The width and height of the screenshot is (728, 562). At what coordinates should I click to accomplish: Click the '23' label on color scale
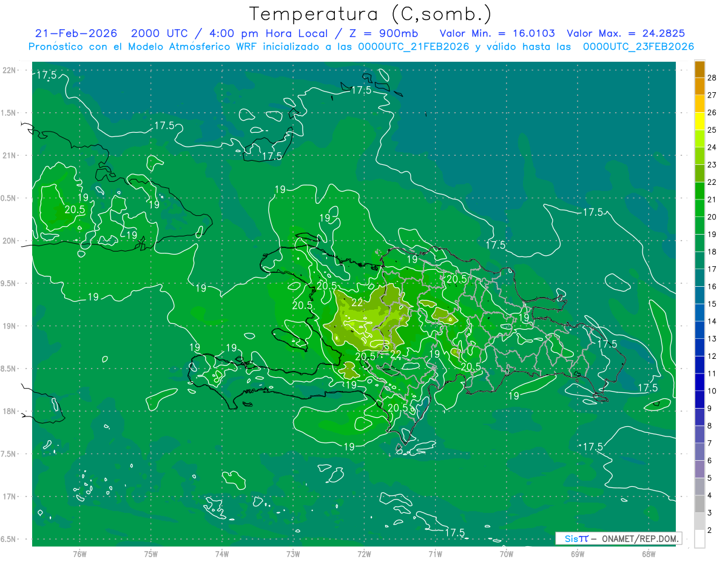(x=712, y=164)
